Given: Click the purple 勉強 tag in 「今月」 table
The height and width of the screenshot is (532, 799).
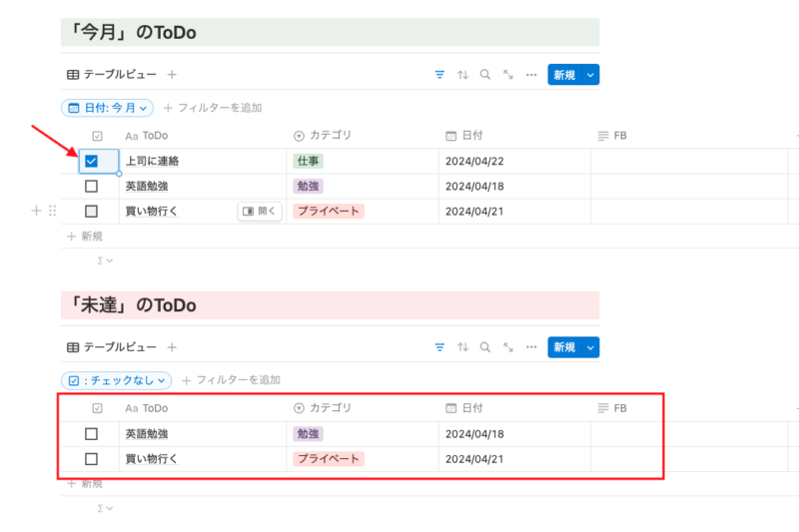Looking at the screenshot, I should tap(308, 187).
